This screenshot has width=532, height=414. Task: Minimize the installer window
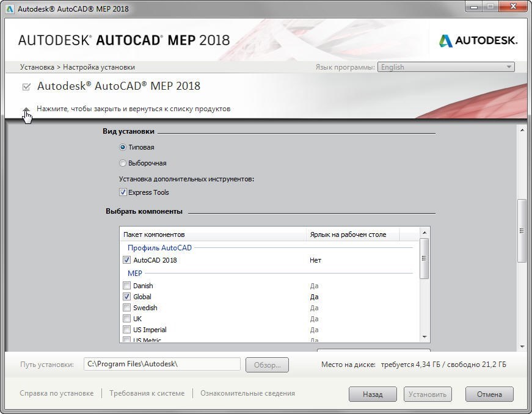(x=475, y=7)
